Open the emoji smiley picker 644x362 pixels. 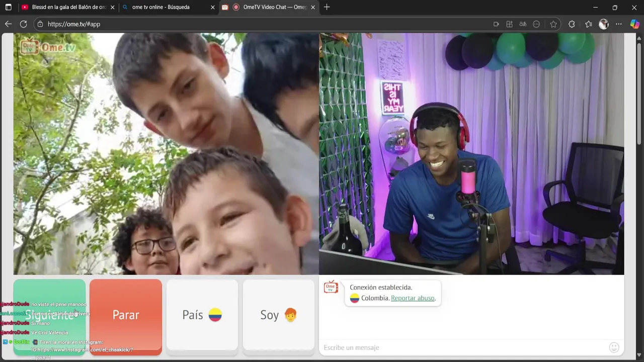614,347
